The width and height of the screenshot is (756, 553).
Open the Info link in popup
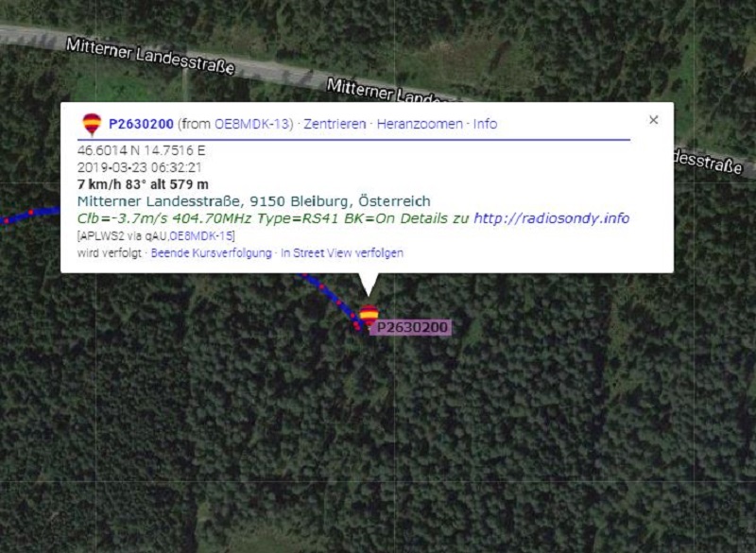click(x=485, y=124)
